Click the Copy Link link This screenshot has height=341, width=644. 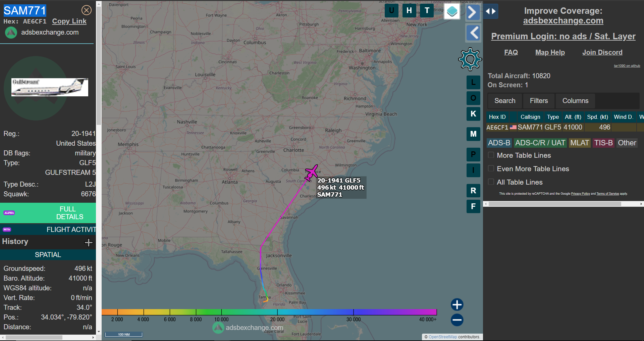click(x=69, y=21)
